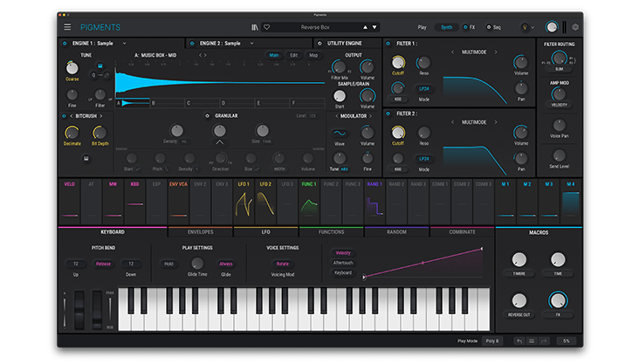Image resolution: width=639 pixels, height=364 pixels.
Task: Click the Decimate knob in Bitcrush
Action: click(72, 133)
